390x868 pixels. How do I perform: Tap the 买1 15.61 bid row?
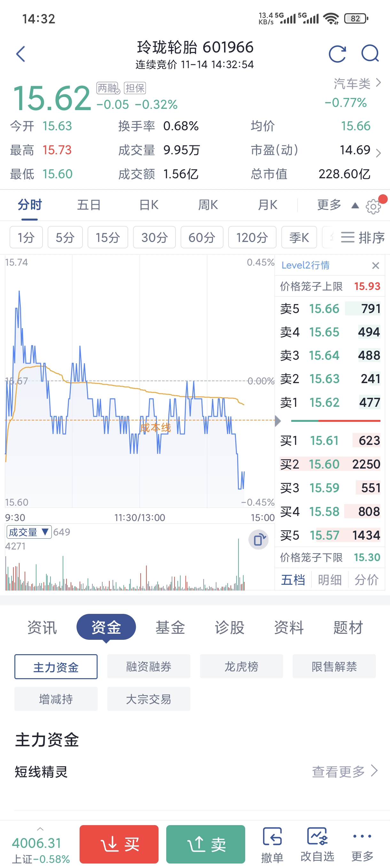[330, 440]
